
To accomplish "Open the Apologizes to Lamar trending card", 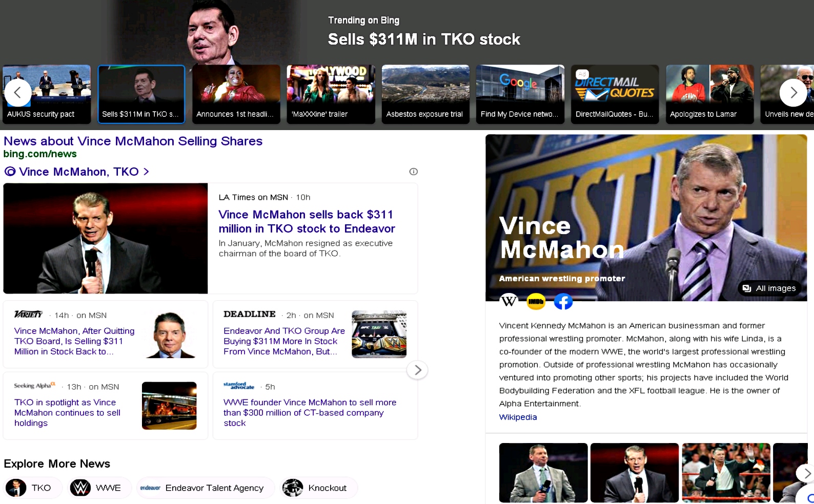I will [x=710, y=94].
